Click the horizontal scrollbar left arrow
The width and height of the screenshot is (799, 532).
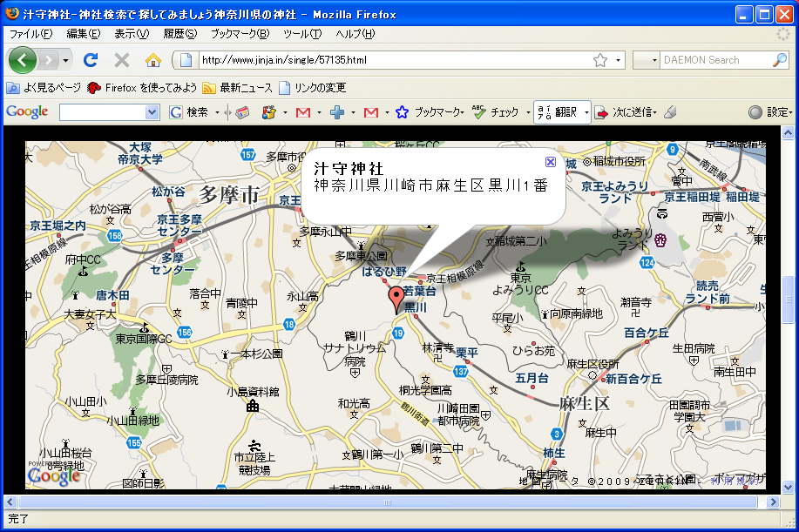click(10, 502)
